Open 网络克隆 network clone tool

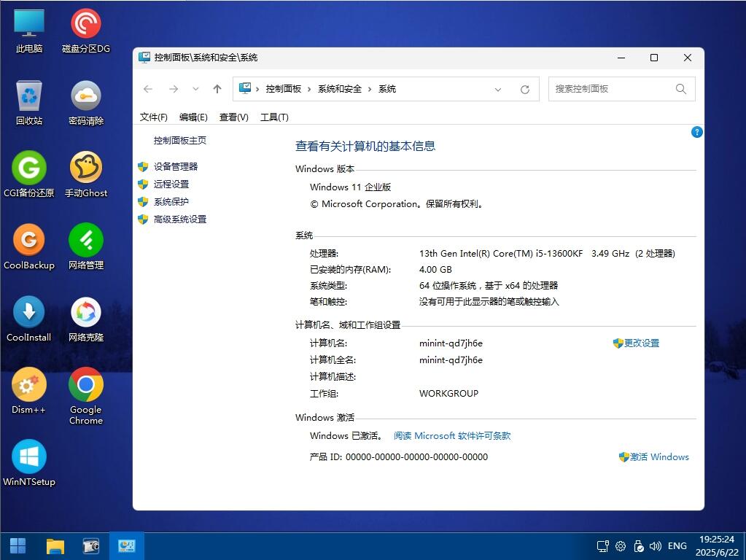pos(85,310)
